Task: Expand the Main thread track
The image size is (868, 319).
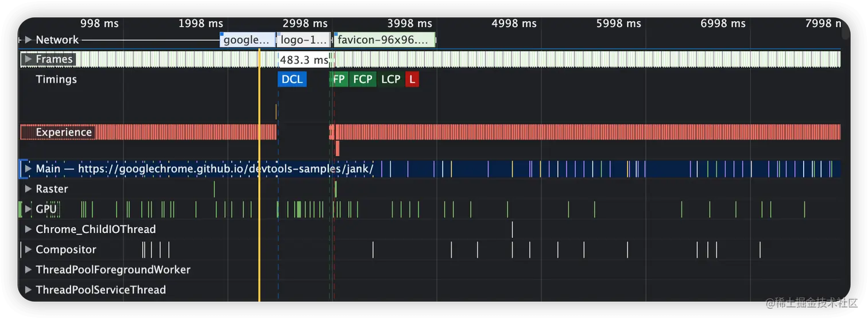Action: (x=28, y=169)
